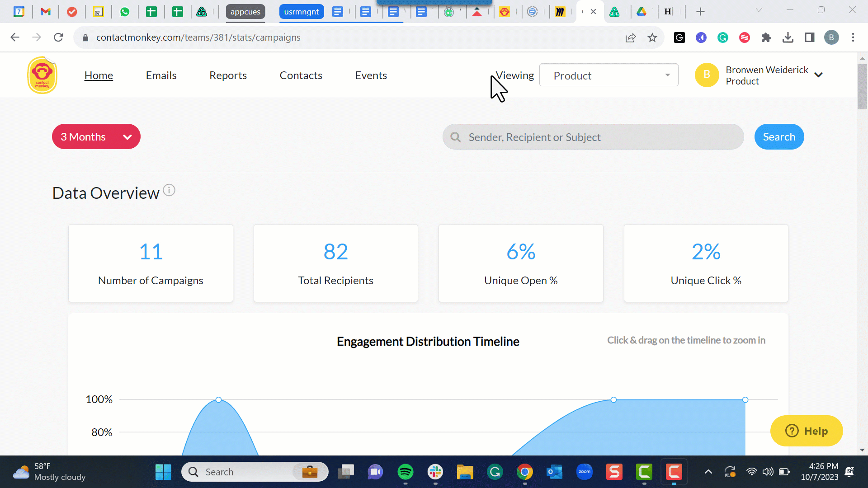Click the Windows Start button

coord(163,472)
